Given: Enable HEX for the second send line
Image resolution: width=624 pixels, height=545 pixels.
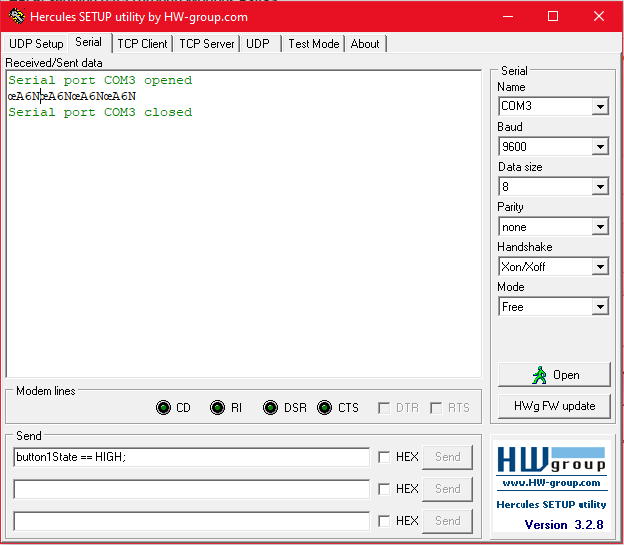Looking at the screenshot, I should point(384,489).
